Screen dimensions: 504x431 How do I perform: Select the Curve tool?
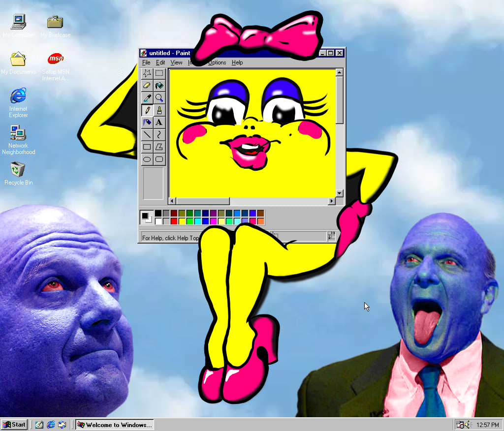[x=159, y=134]
